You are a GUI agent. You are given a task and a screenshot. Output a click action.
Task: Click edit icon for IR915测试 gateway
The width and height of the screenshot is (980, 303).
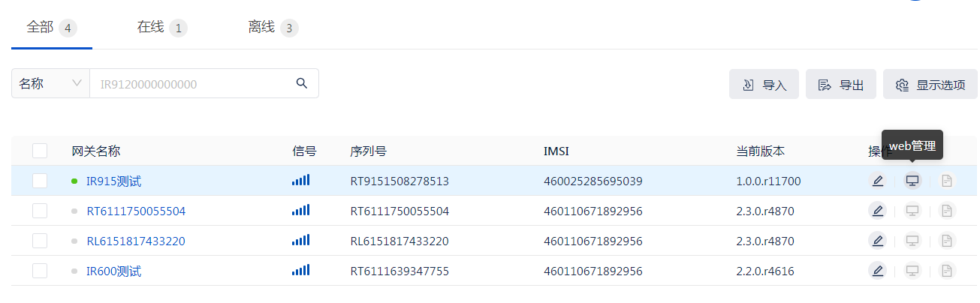(876, 181)
